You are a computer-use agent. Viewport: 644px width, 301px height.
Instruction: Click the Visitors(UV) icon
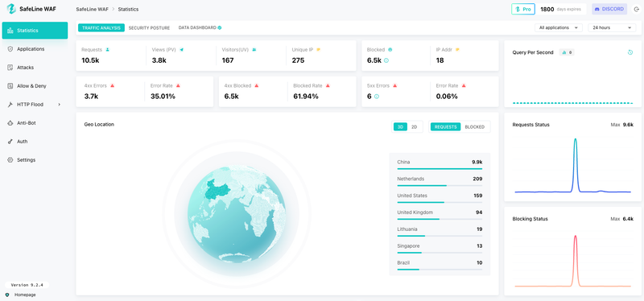(x=254, y=50)
